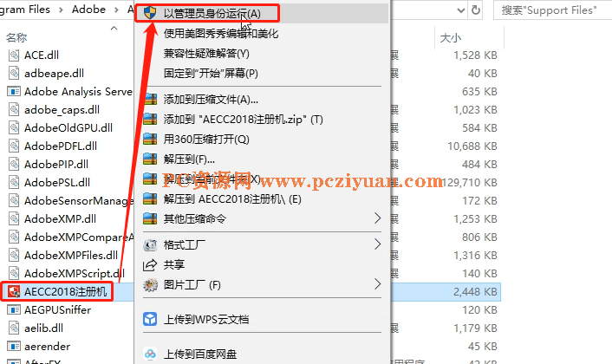Click the Support Files search field
This screenshot has height=364, width=612.
pos(553,10)
